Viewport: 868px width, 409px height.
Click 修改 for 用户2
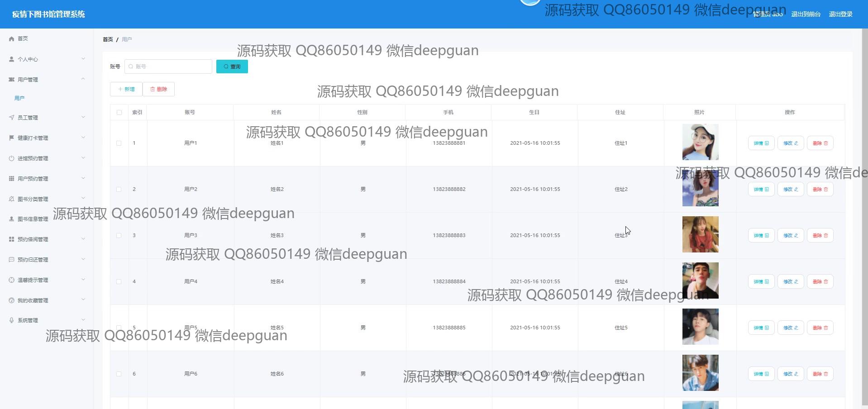coord(791,190)
